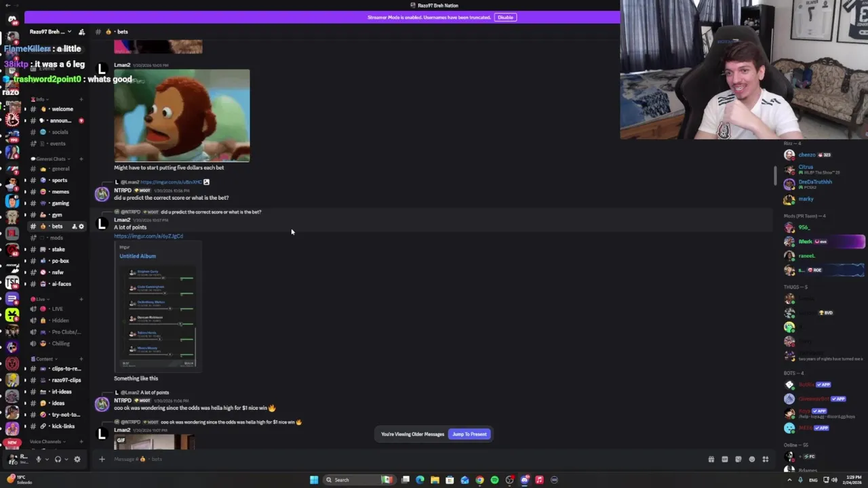
Task: Open the events channel
Action: coord(58,144)
